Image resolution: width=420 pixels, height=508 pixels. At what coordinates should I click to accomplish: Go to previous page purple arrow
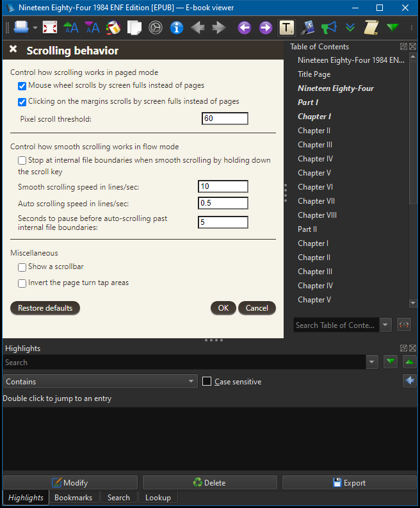pyautogui.click(x=245, y=27)
